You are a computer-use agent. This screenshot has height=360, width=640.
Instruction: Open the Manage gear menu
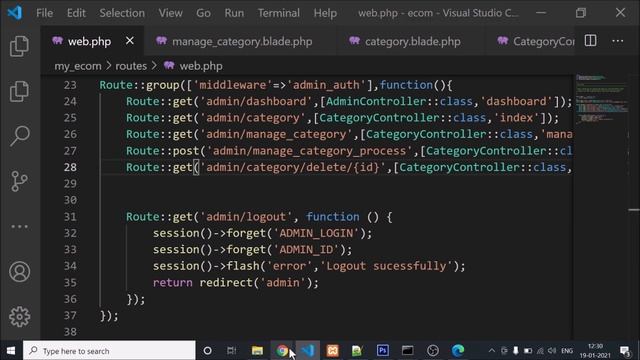(x=19, y=316)
